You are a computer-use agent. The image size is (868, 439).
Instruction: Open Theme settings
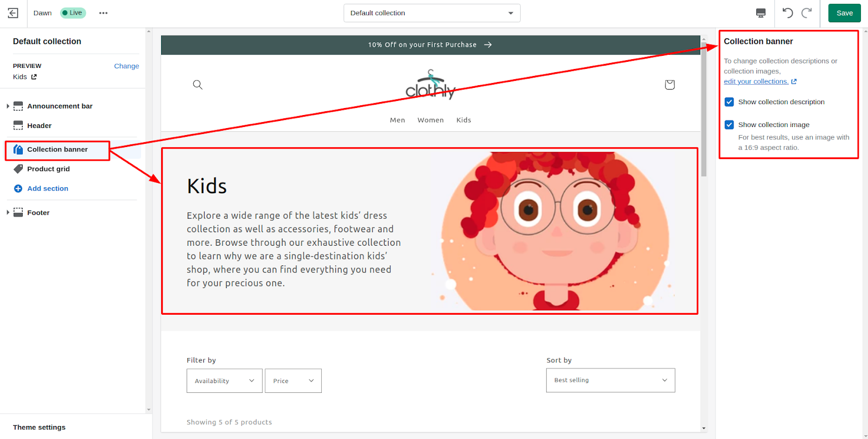(39, 427)
